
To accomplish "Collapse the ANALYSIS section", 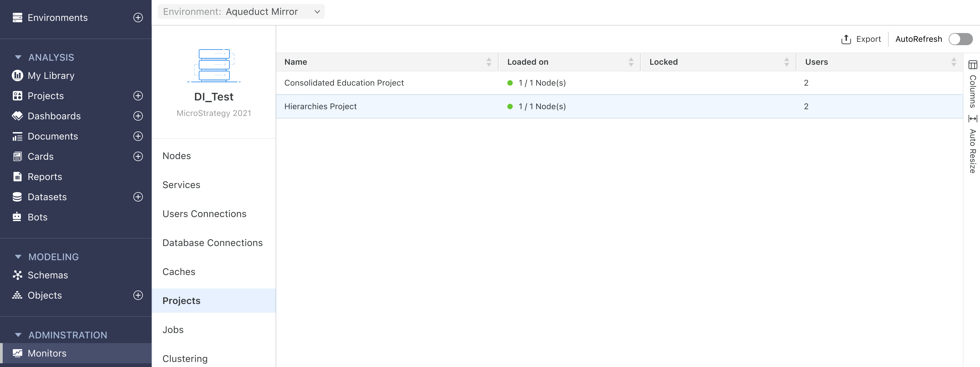I will [x=18, y=57].
